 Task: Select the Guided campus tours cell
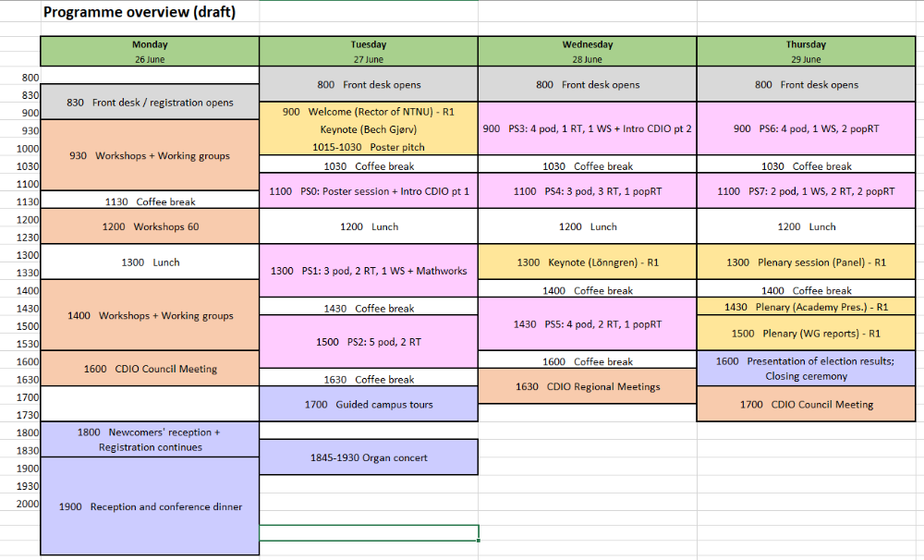point(368,404)
